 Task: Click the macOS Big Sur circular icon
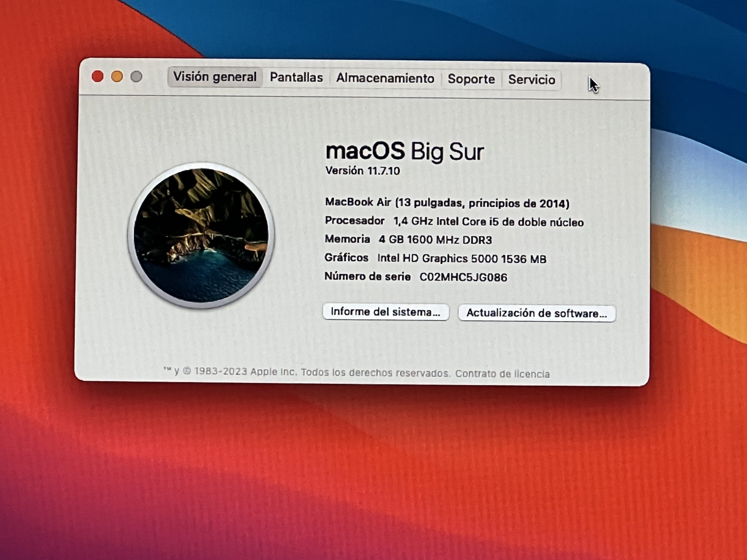[x=201, y=235]
